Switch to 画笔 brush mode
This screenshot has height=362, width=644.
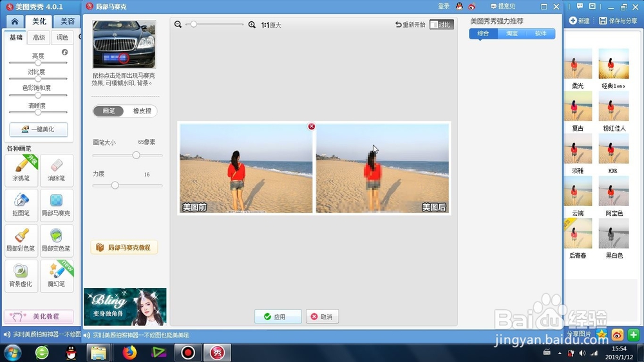108,111
